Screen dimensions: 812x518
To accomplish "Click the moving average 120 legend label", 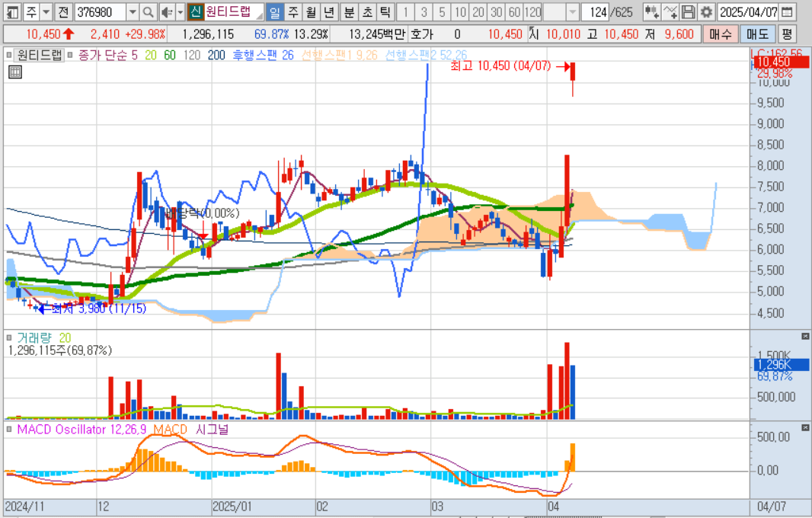I will (x=192, y=55).
